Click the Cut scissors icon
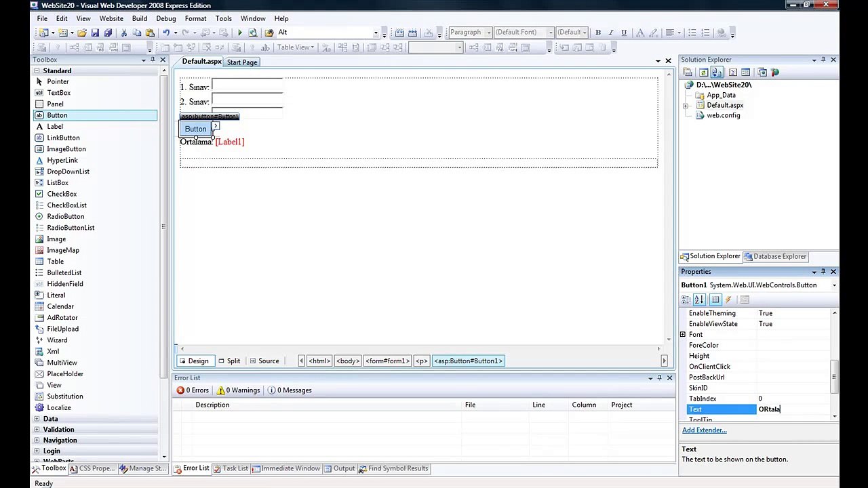868x488 pixels. coord(123,33)
